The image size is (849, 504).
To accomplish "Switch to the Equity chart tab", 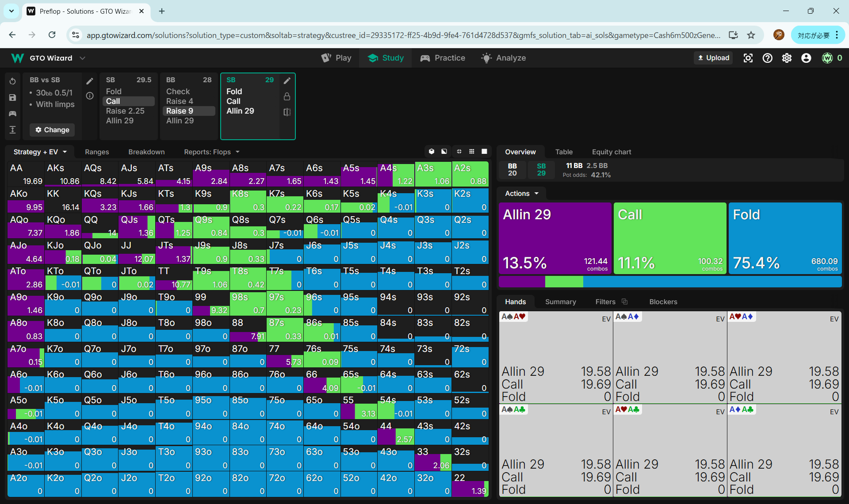I will (x=611, y=152).
